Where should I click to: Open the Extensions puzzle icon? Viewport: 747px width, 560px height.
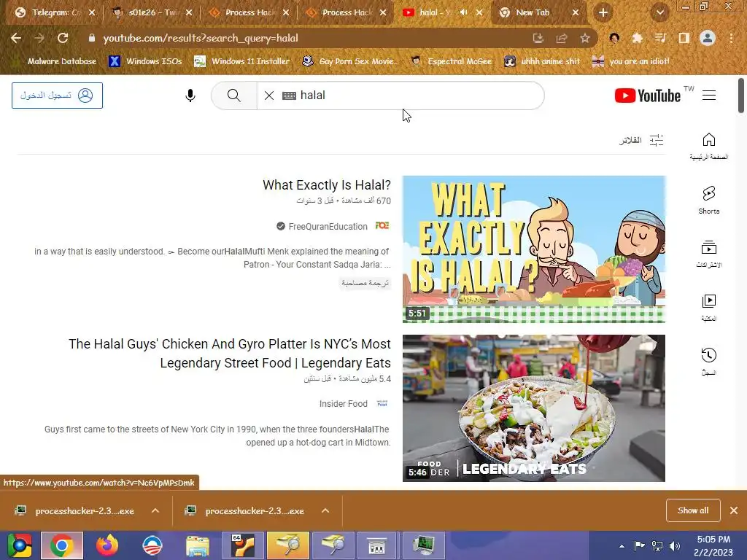(637, 38)
